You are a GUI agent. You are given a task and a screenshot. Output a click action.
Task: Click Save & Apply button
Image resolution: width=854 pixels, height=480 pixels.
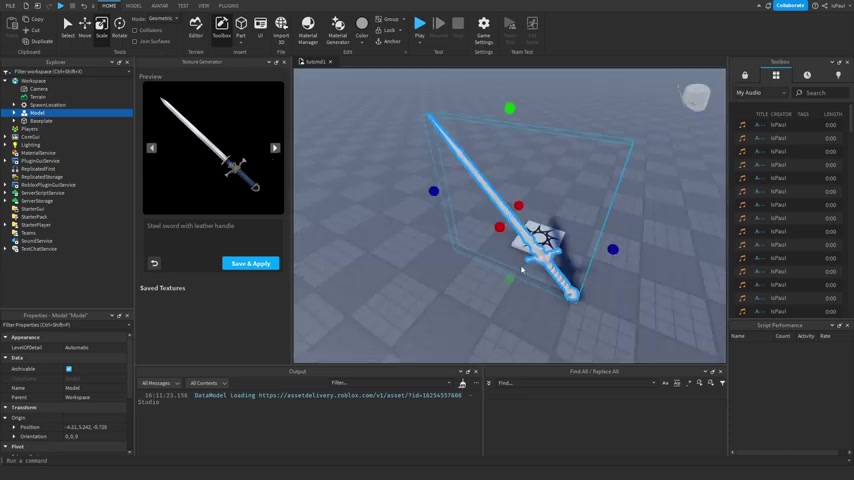coord(251,263)
